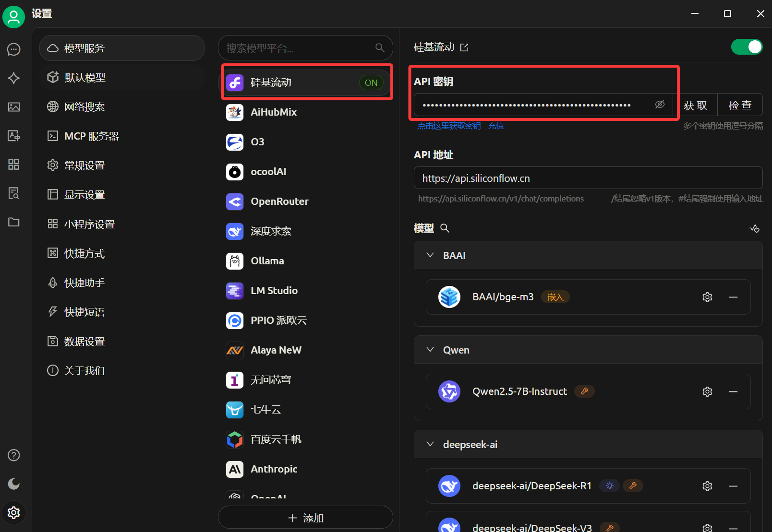Select ocoolAI provider

[305, 172]
